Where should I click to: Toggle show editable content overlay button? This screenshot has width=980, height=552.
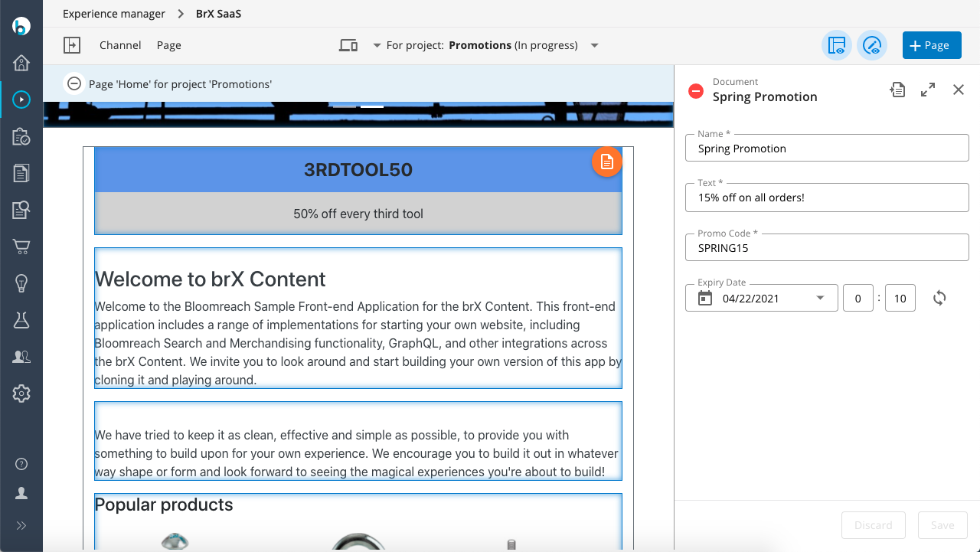(872, 46)
